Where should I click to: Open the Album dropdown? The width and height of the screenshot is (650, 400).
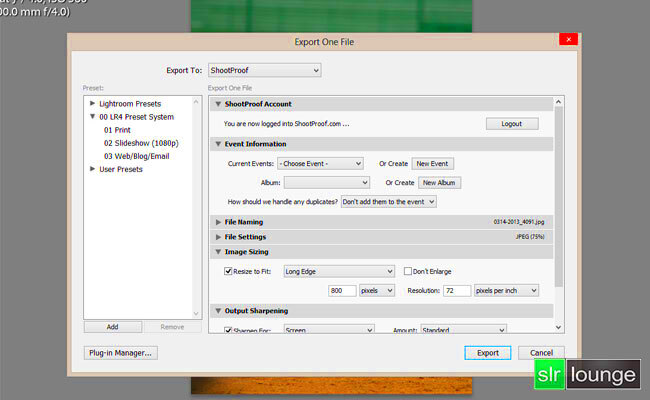tap(327, 183)
